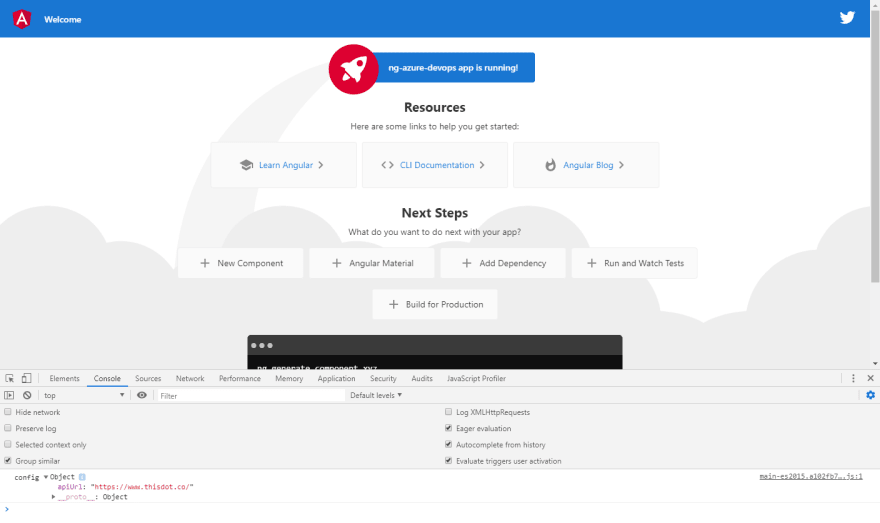Click the plus icon on Run and Watch Tests
The height and width of the screenshot is (523, 880).
pos(592,263)
